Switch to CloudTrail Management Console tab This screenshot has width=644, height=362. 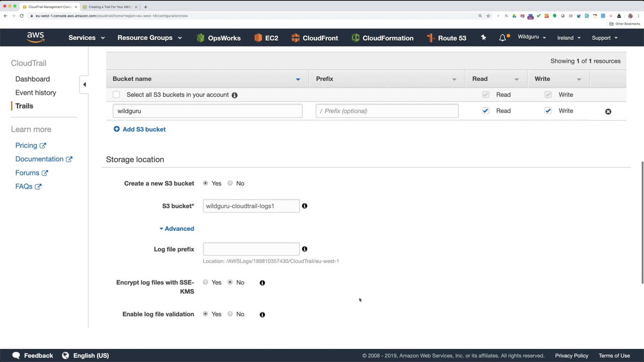point(50,7)
